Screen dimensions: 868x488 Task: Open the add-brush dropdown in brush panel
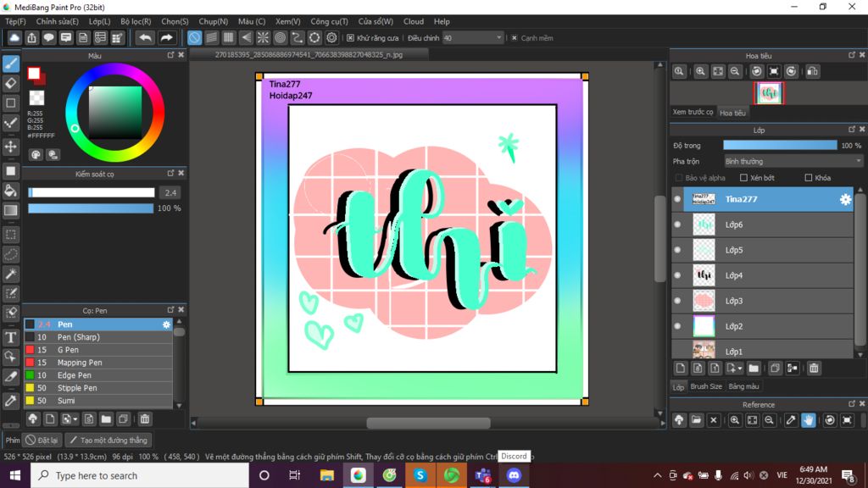(70, 419)
